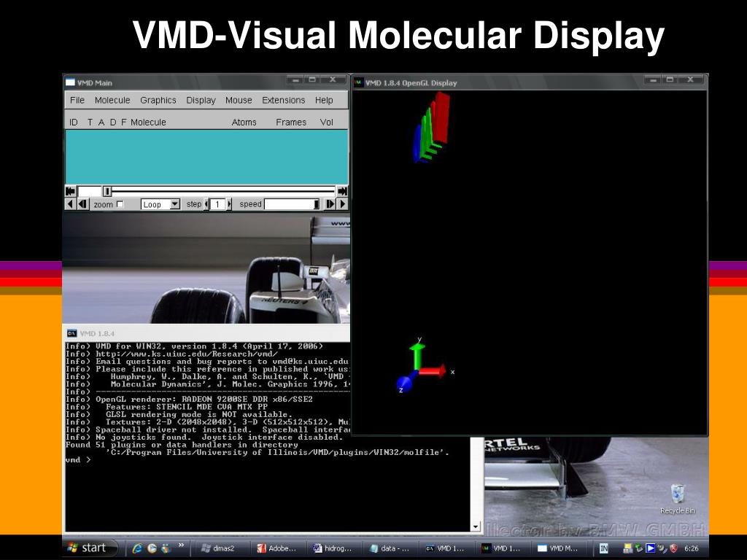The image size is (747, 560).
Task: Maximize the VMD OpenGL Display window
Action: (x=670, y=80)
